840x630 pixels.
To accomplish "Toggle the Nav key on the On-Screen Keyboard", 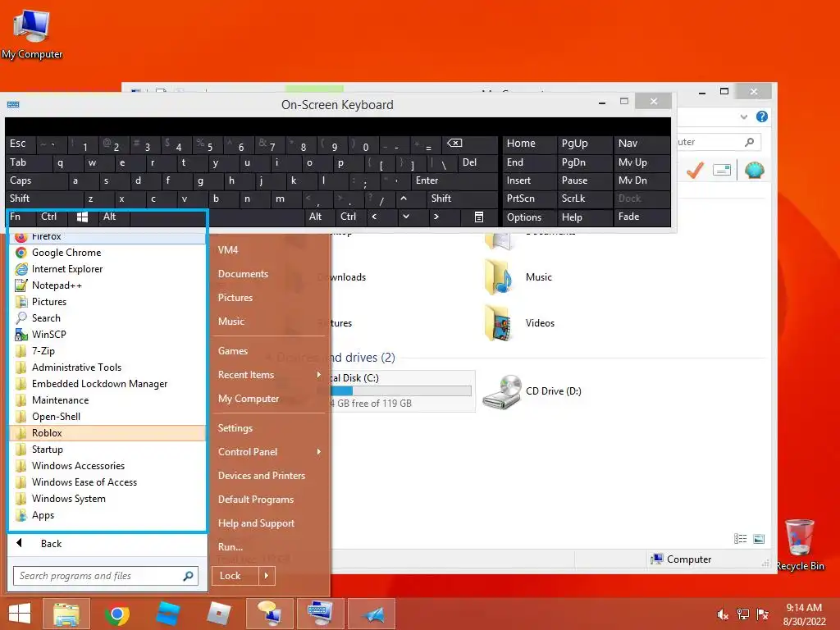I will (x=641, y=144).
